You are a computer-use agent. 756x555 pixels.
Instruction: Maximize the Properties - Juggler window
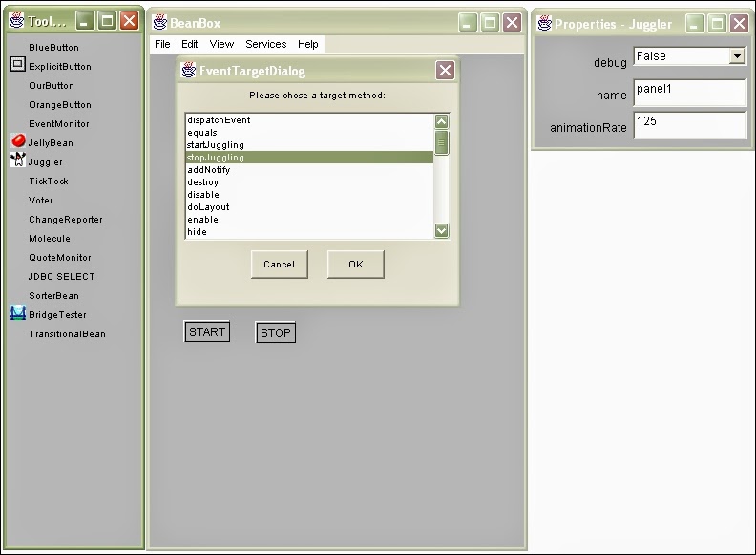(717, 23)
